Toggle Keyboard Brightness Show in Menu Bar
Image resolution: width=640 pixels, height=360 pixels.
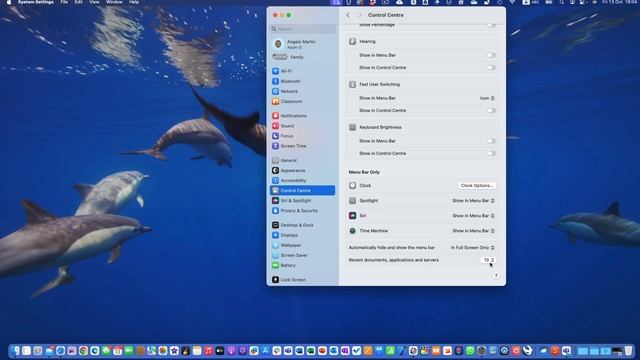pos(491,141)
